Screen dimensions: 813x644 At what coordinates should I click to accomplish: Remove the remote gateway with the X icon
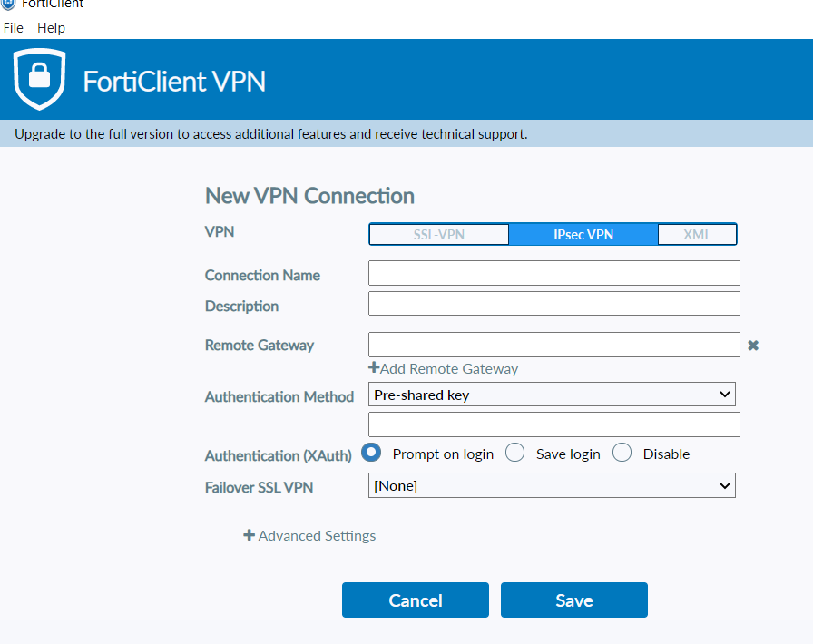[753, 346]
